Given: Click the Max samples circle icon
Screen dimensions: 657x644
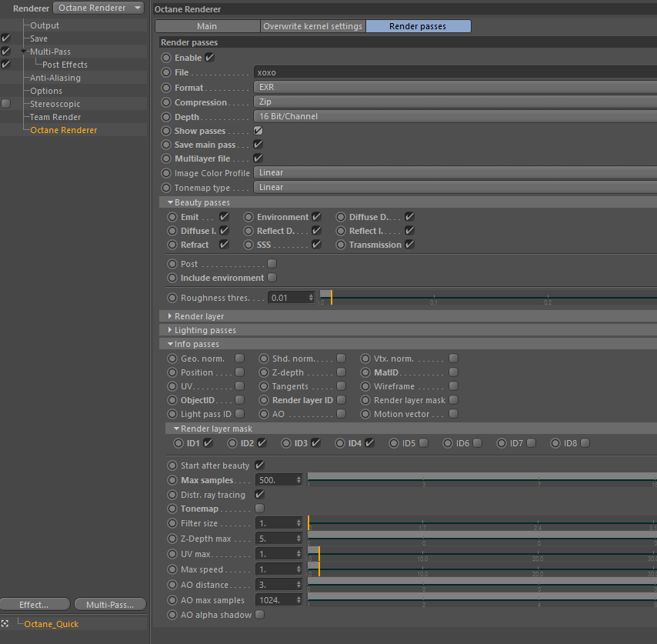Looking at the screenshot, I should point(172,480).
